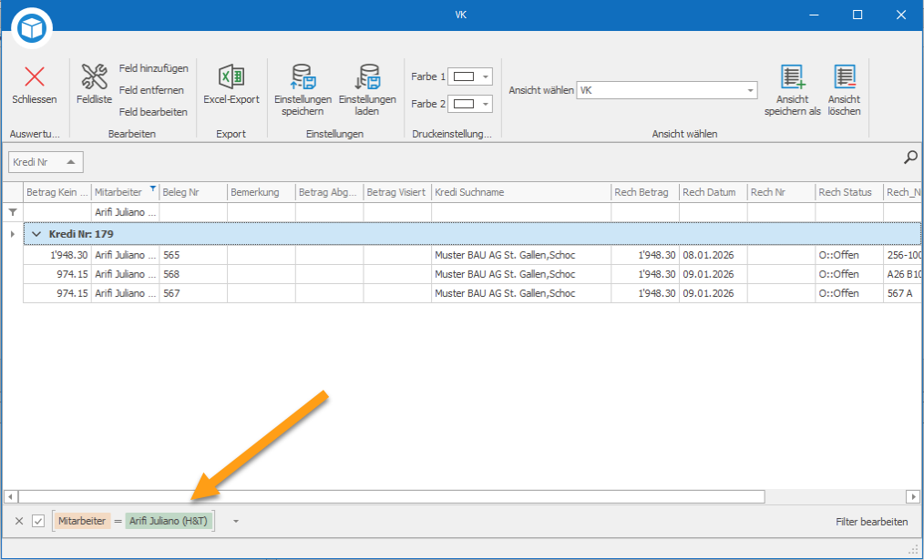Sort by the Bemerkung column header
Screen dimensions: 924x560
coord(262,192)
